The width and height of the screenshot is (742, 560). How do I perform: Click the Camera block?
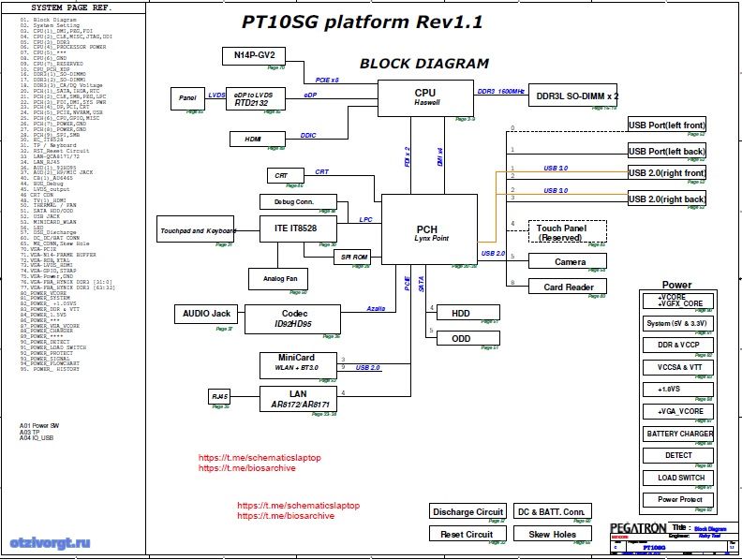tap(568, 261)
